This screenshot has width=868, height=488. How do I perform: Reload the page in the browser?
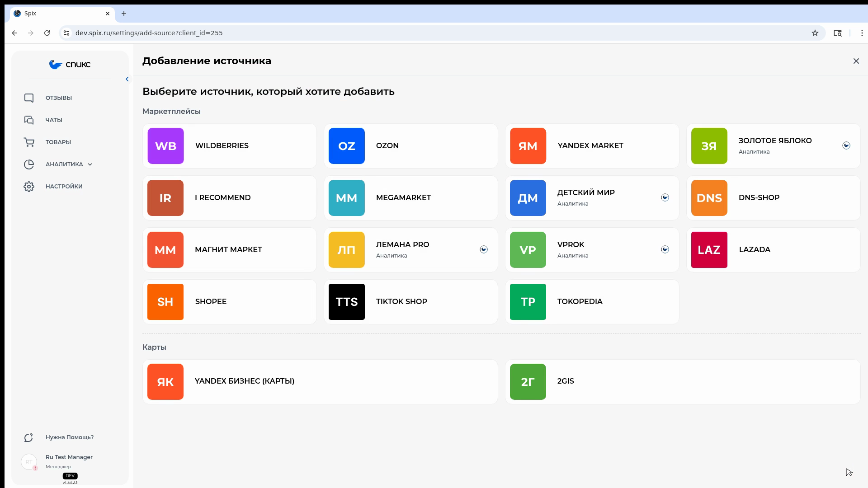point(47,33)
